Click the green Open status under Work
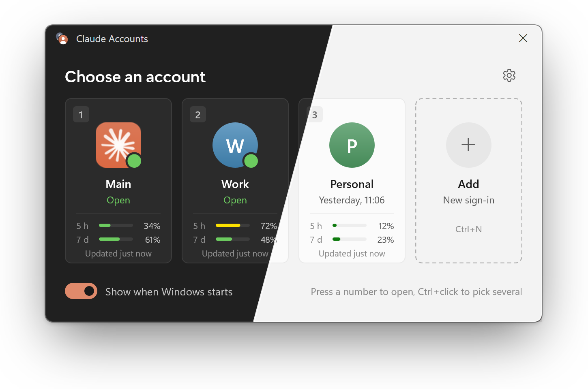Viewport: 588px width, 389px height. [x=235, y=200]
